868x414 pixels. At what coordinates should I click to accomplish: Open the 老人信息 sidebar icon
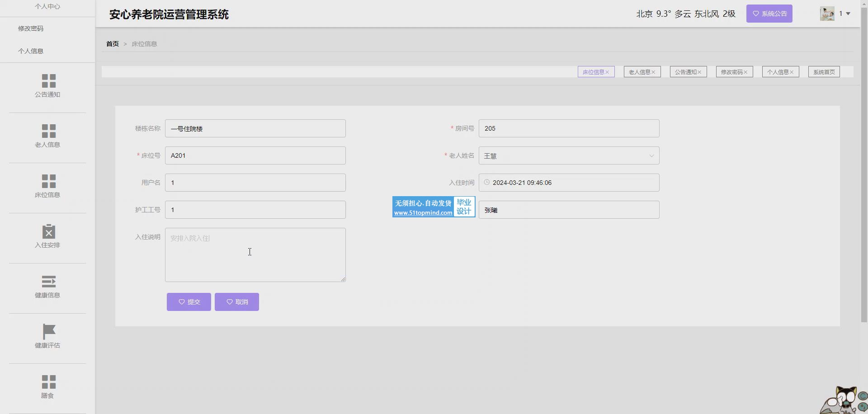tap(48, 131)
